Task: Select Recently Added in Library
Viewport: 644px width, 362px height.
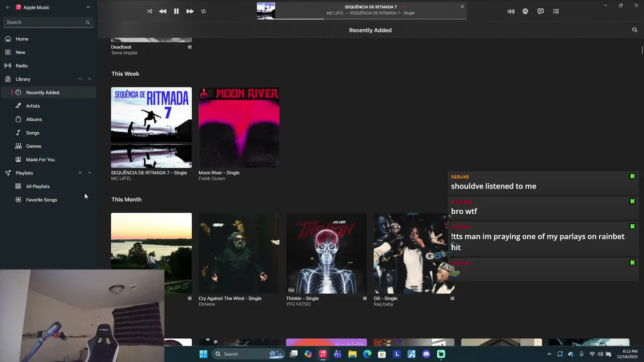Action: [x=48, y=93]
